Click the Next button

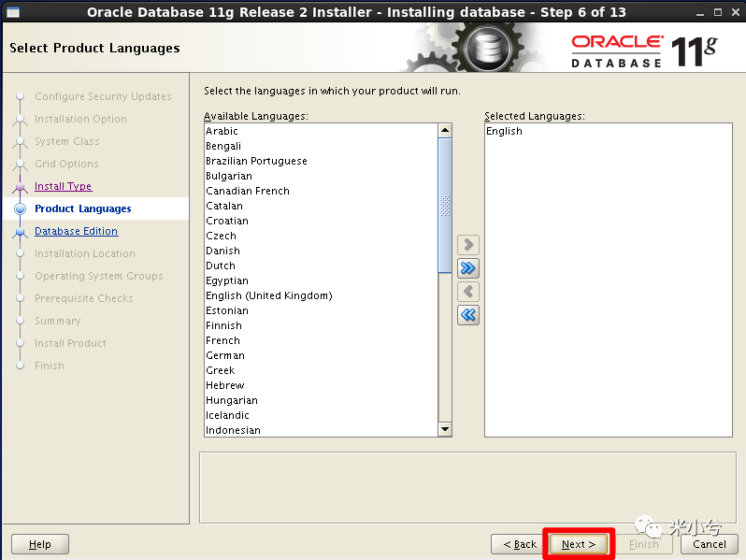pyautogui.click(x=579, y=544)
